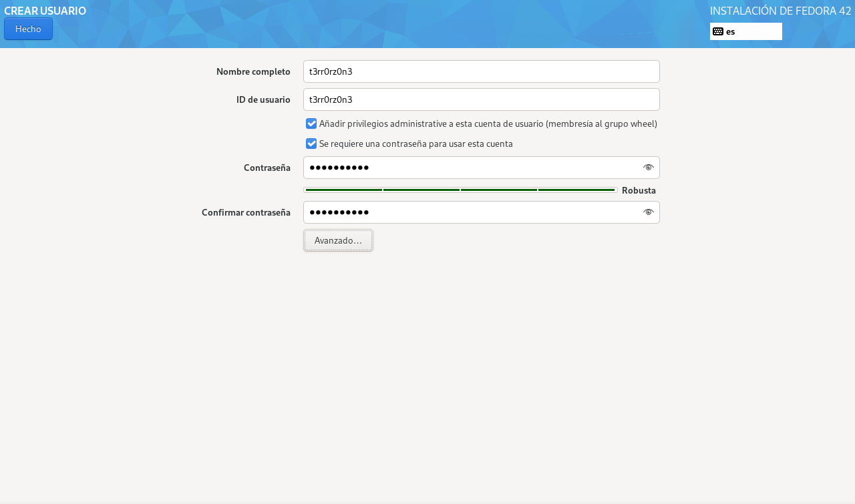Focus the Nombre completo text field
The width and height of the screenshot is (855, 504).
[481, 71]
